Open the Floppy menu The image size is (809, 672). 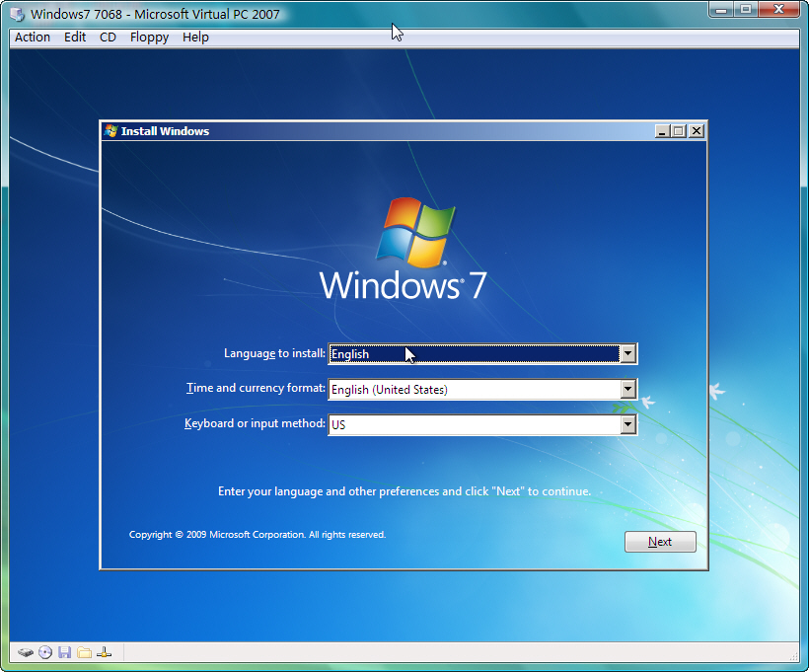click(x=149, y=37)
